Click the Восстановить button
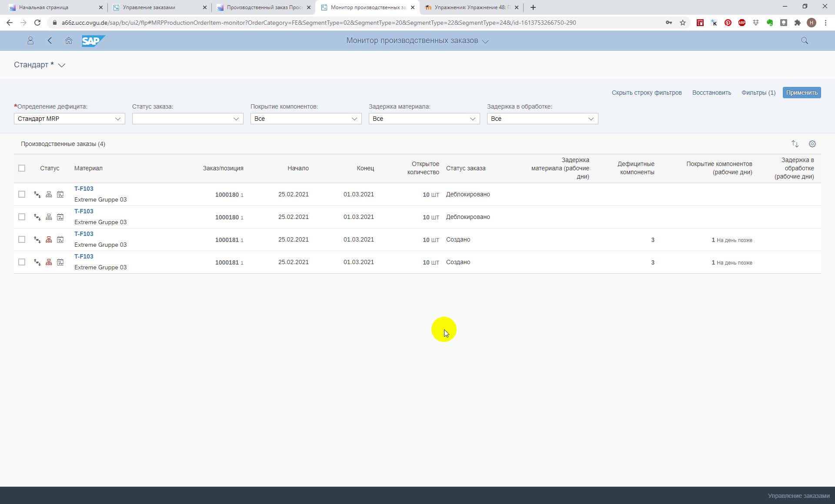 click(x=711, y=93)
